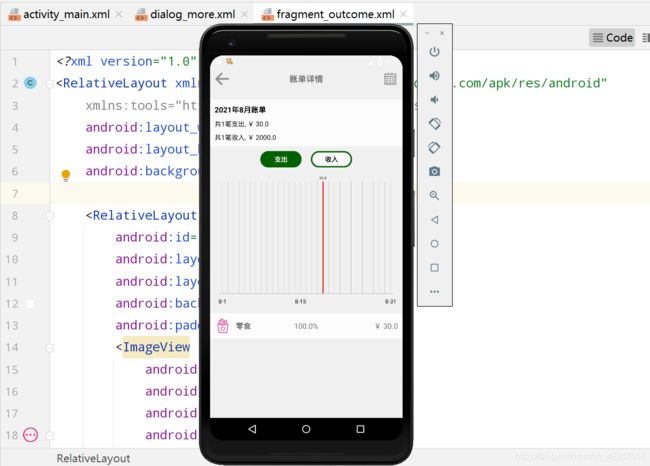This screenshot has height=466, width=650.
Task: Click the color gutter marker on line 12
Action: 30,304
